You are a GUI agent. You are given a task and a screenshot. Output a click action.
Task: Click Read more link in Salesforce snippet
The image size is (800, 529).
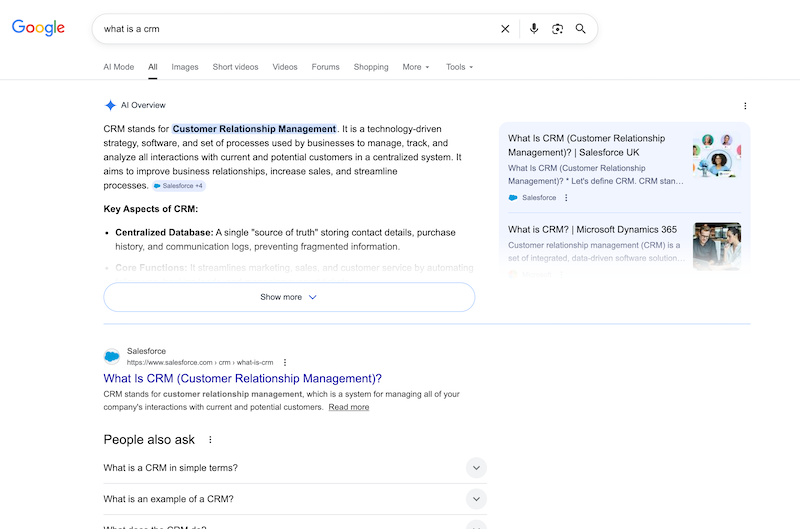pos(348,407)
